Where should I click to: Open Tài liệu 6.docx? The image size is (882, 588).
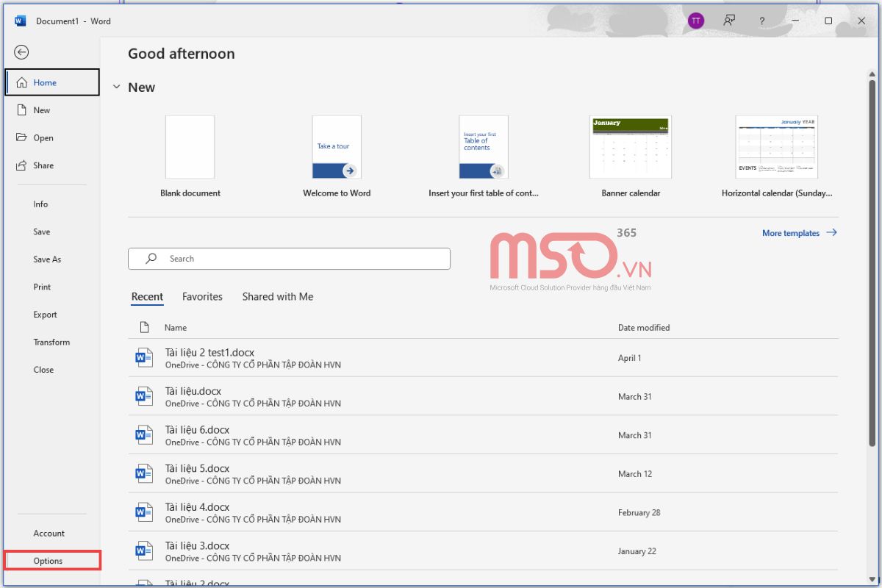click(x=483, y=435)
